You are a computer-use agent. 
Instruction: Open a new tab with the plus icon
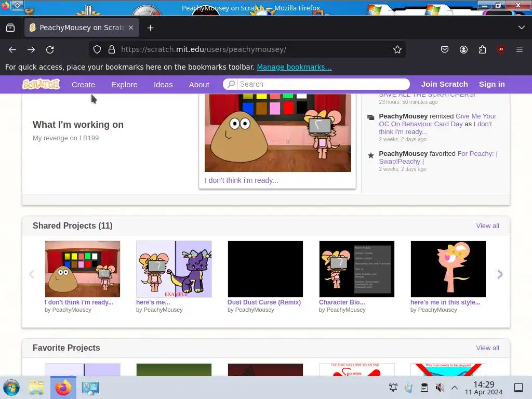[150, 28]
